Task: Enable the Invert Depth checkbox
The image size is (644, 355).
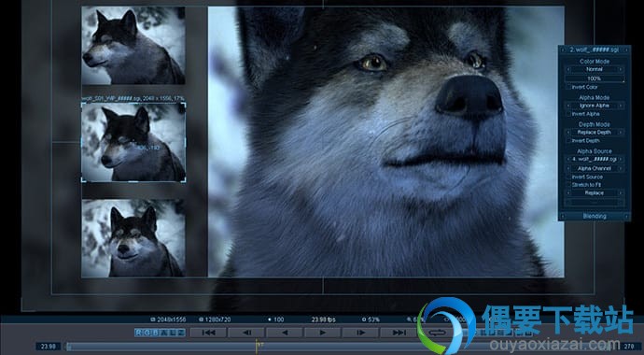Action: tap(568, 140)
